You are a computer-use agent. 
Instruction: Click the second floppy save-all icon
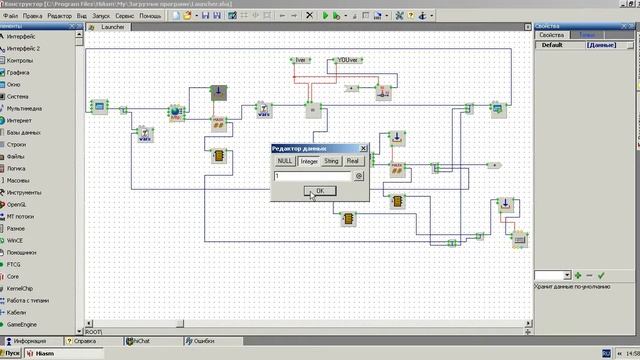(217, 16)
